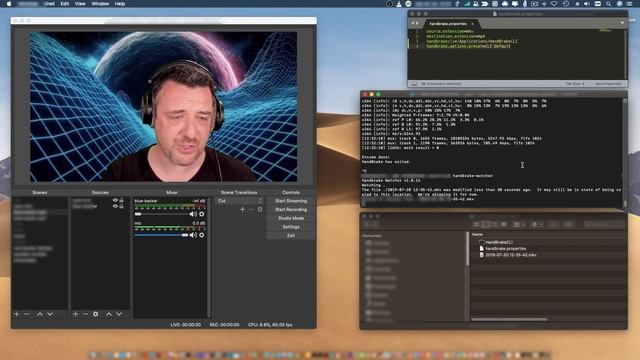Open the View menu

(x=80, y=4)
